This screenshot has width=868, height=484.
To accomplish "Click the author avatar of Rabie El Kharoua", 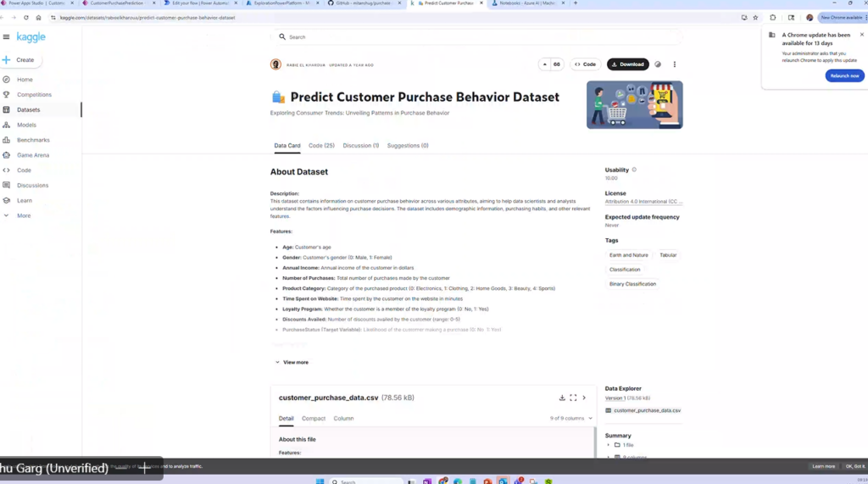I will pos(275,64).
